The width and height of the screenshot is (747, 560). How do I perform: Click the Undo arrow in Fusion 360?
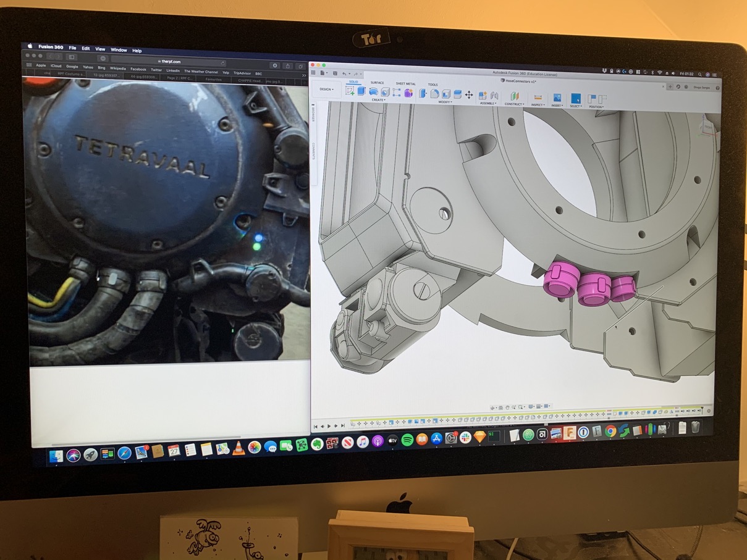tap(344, 73)
